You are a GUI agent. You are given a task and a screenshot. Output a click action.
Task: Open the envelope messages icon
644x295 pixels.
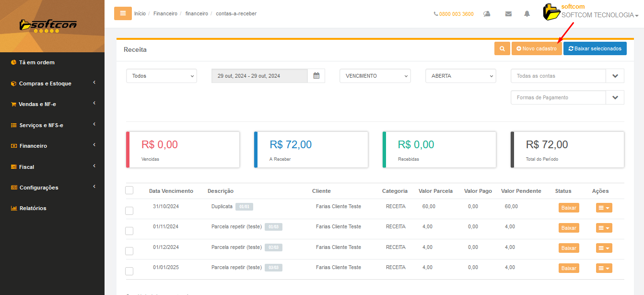[508, 14]
